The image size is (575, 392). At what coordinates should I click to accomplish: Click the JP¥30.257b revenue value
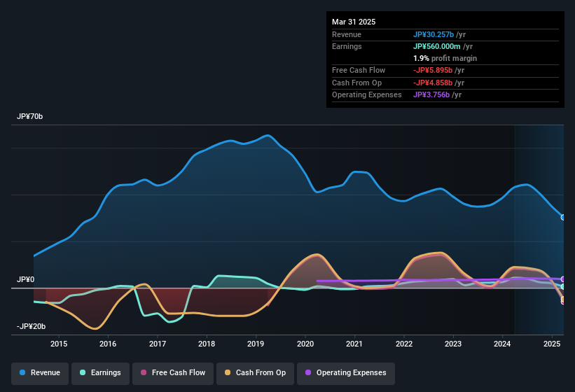(x=434, y=34)
